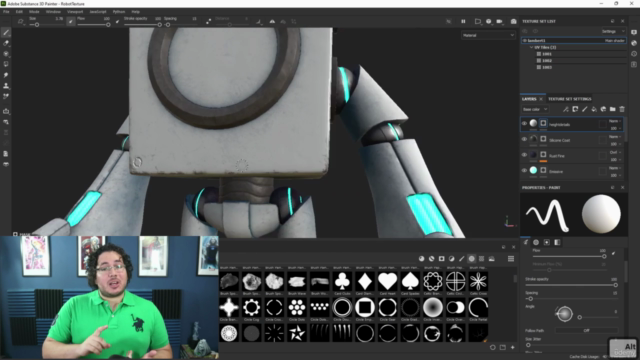Screen dimensions: 640x360
Task: Hide the Silicone Coat layer
Action: [x=524, y=139]
